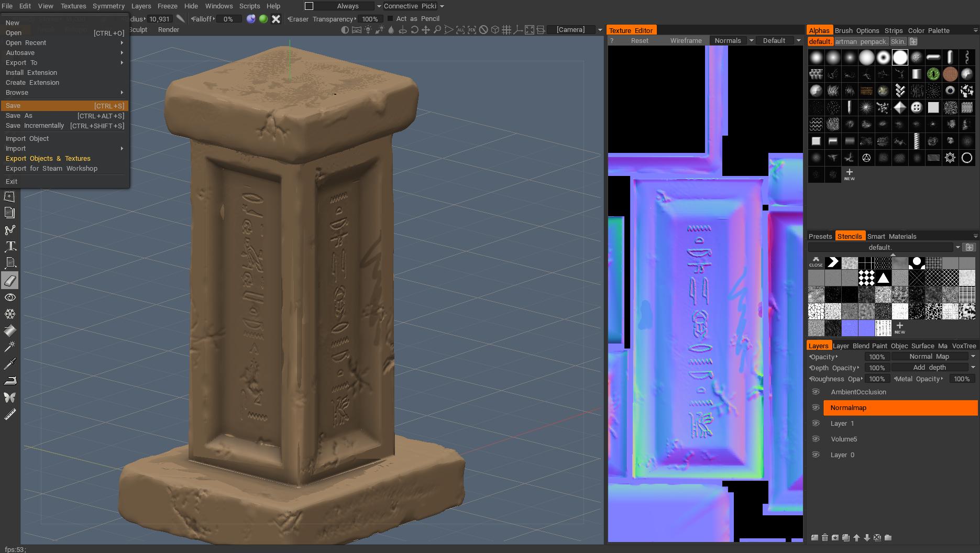Click the CLOSE stencil button
Viewport: 980px width, 553px height.
816,262
